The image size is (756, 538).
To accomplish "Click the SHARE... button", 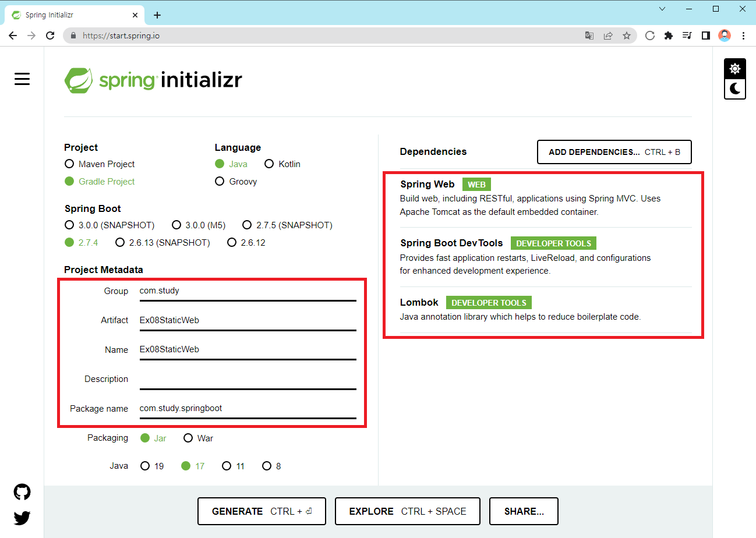I will (x=524, y=511).
